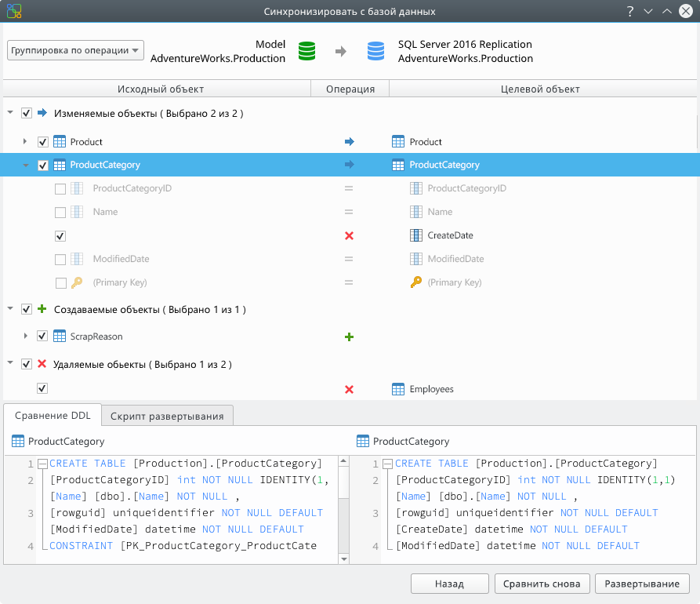Click left DDL vertical scrollbar thumb
Screen dimensions: 700x604
coord(343,482)
